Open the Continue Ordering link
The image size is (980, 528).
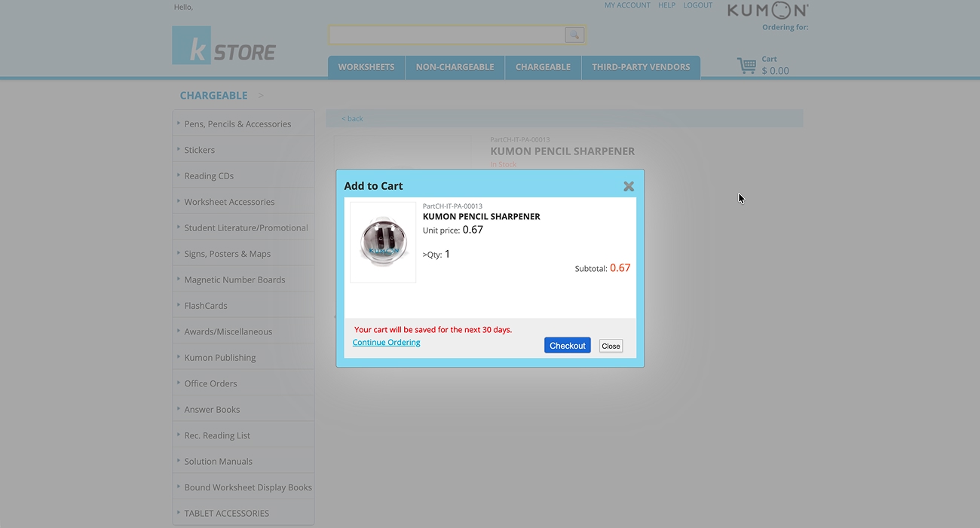coord(386,342)
